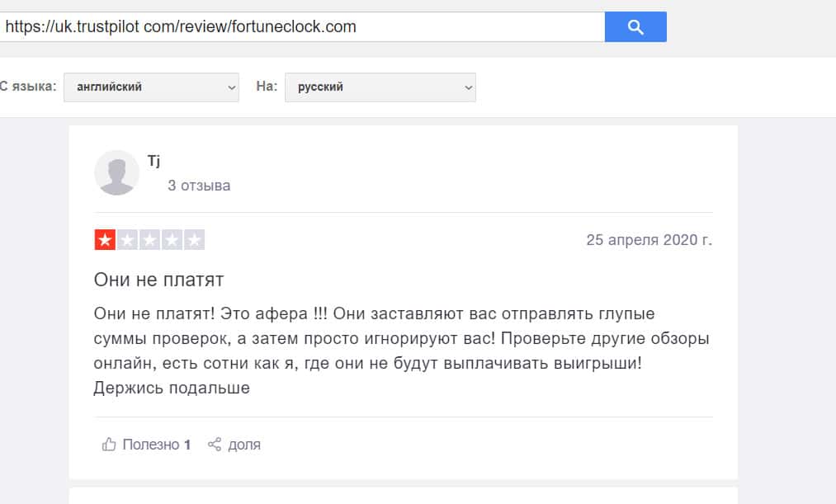
Task: Open reviewer name Tj profile
Action: (154, 161)
